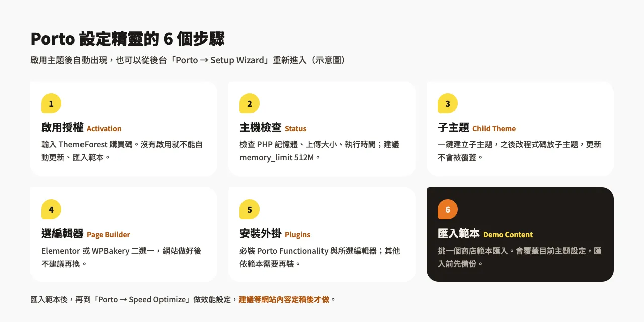Click the Plugins label in step 5
644x322 pixels.
click(x=298, y=235)
